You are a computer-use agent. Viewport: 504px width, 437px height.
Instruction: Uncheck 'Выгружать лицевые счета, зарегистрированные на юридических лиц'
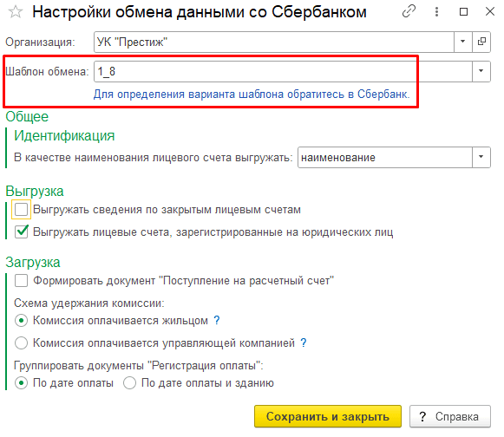[21, 232]
